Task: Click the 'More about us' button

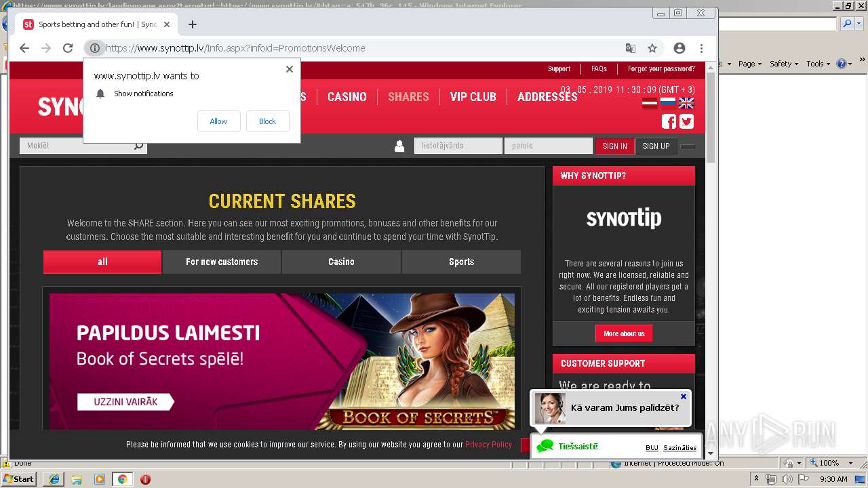Action: (624, 333)
